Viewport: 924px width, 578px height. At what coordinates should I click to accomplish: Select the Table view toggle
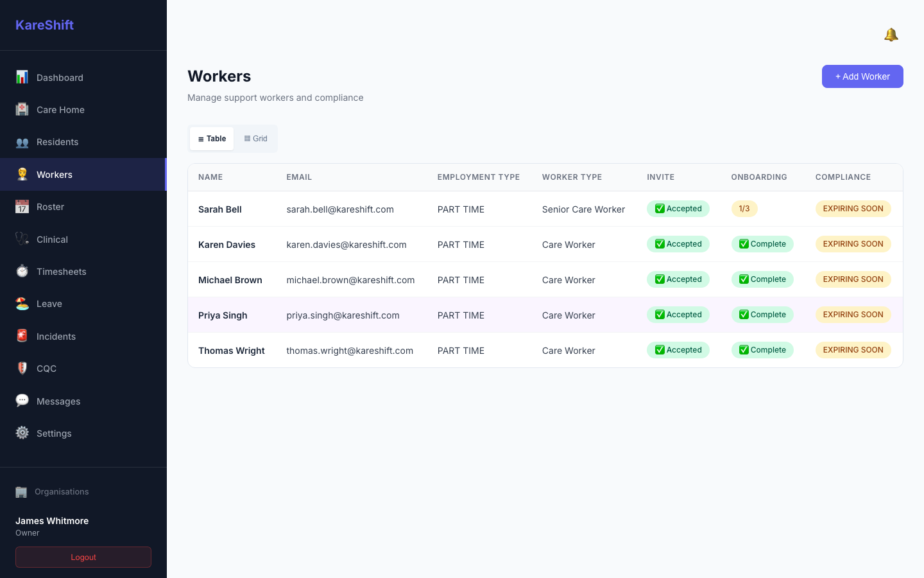click(212, 139)
